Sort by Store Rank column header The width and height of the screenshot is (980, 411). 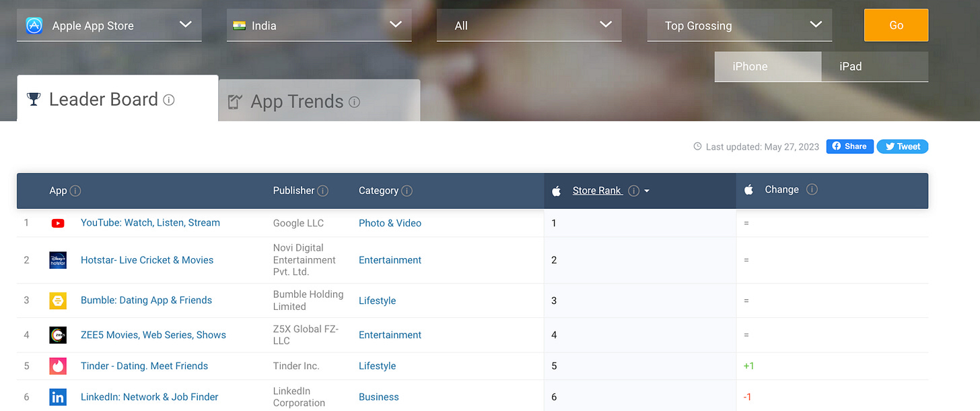tap(597, 191)
